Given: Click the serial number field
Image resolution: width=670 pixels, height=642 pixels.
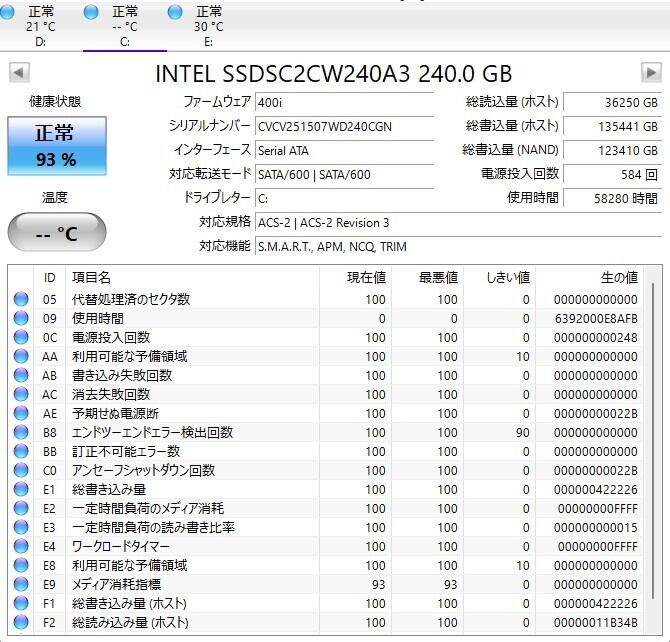Looking at the screenshot, I should (x=344, y=126).
